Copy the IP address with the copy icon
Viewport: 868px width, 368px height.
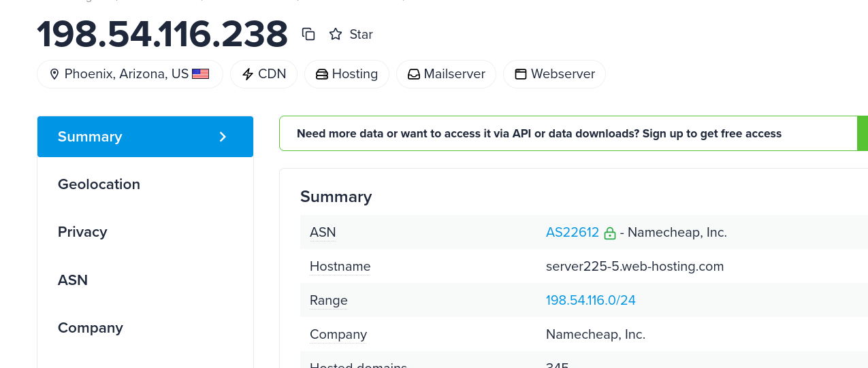pyautogui.click(x=308, y=34)
